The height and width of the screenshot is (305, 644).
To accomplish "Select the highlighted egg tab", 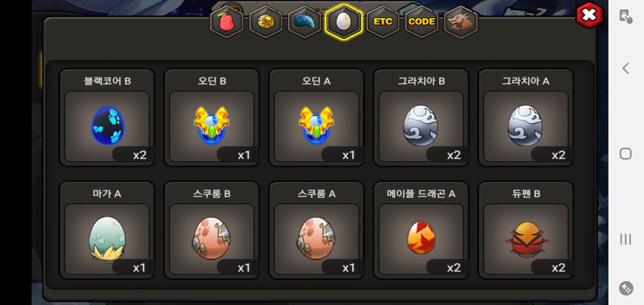I will (344, 22).
